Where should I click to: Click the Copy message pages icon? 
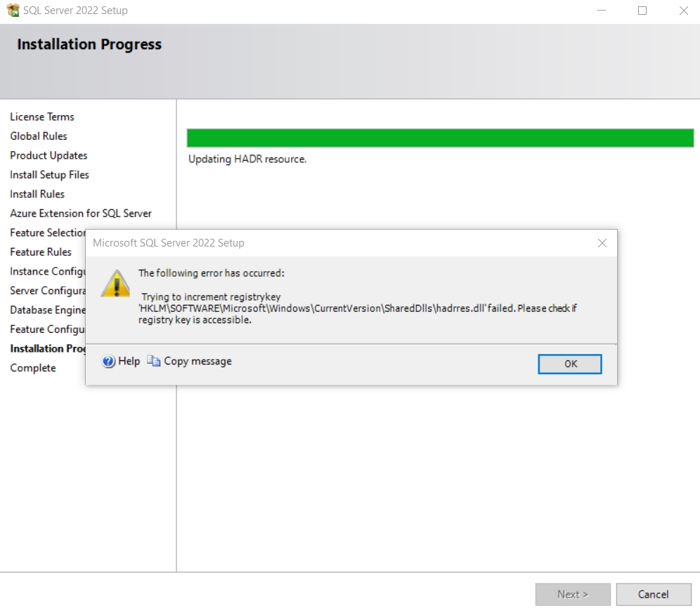pyautogui.click(x=154, y=361)
